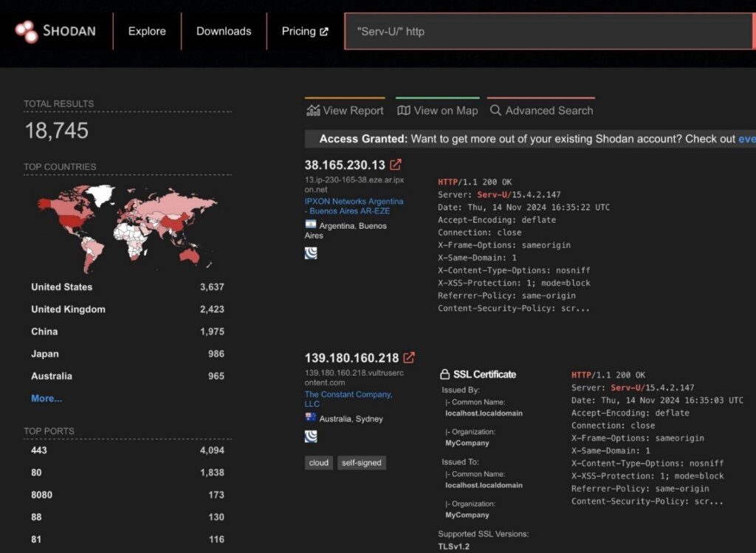Click date line with 16:35:22 UTC
Screen dimensions: 756x553
(523, 207)
